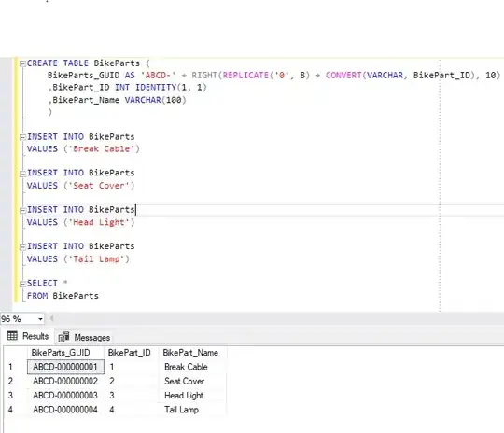The height and width of the screenshot is (433, 504).
Task: Open the Results tab
Action: (x=28, y=337)
